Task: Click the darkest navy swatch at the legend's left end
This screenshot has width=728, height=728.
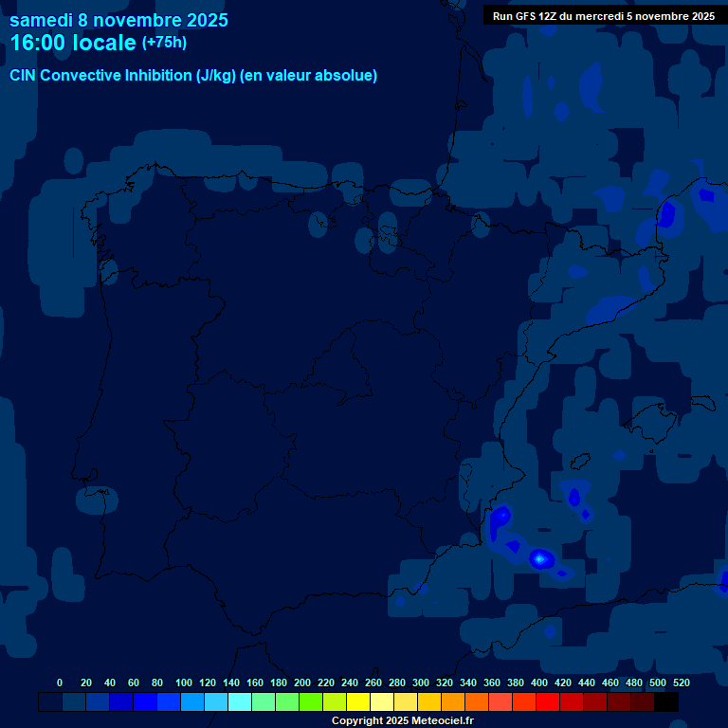Action: coord(50,701)
